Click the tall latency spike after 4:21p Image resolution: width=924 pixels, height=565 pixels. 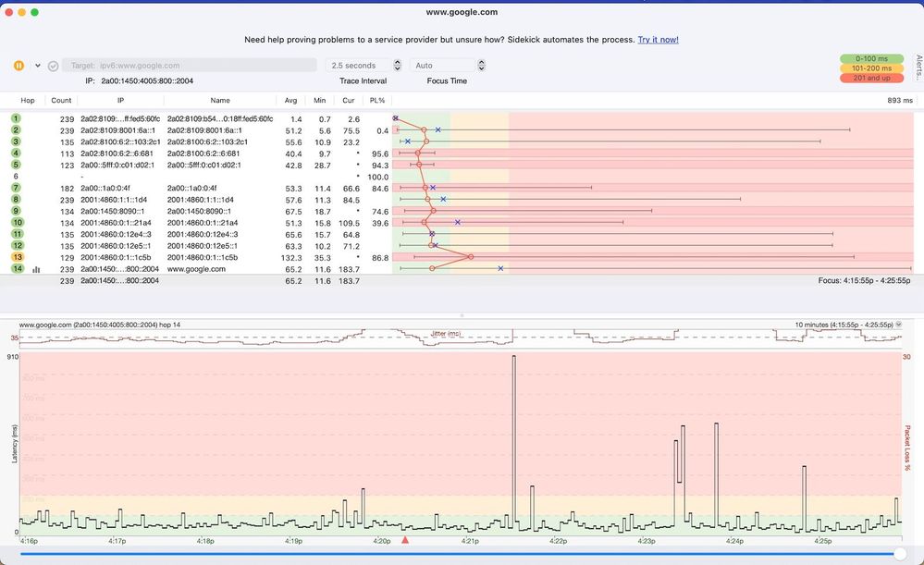pos(514,442)
